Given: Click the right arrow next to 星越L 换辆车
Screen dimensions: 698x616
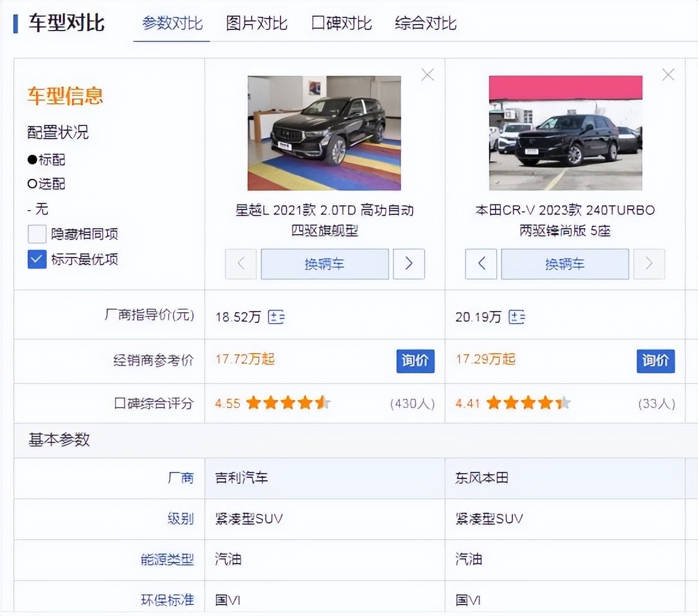Looking at the screenshot, I should 408,264.
